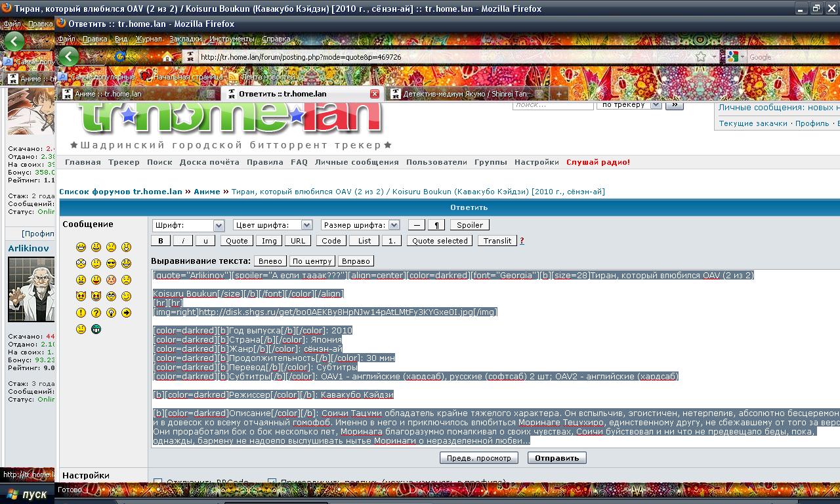Open the Слушай радио! link

point(598,162)
